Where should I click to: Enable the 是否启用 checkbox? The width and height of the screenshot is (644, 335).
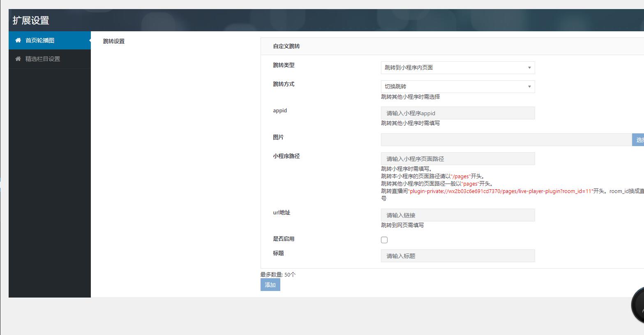click(384, 240)
